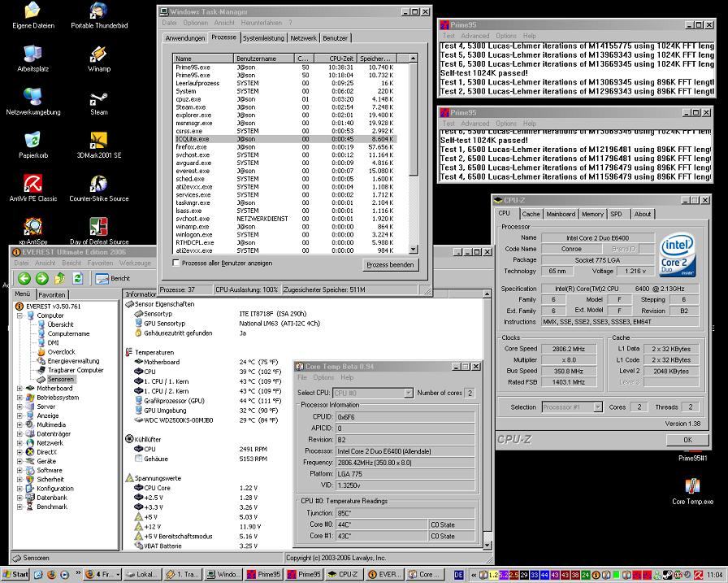Viewport: 728px width, 583px height.
Task: Expand the DirectX tree node
Action: point(19,452)
